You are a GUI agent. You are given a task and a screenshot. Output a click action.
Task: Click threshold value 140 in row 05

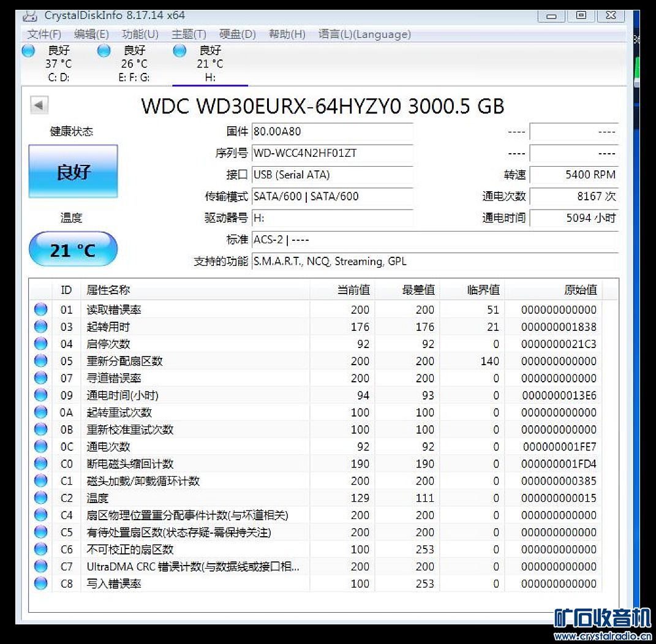coord(490,361)
